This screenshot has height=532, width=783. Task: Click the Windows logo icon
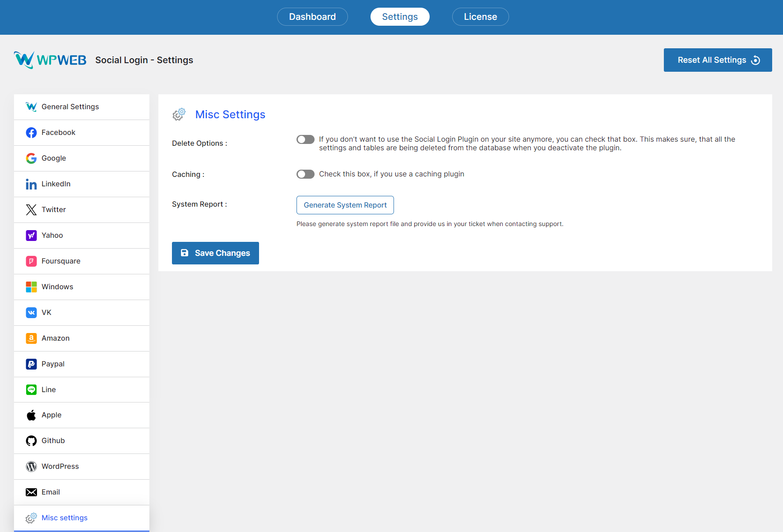point(31,287)
